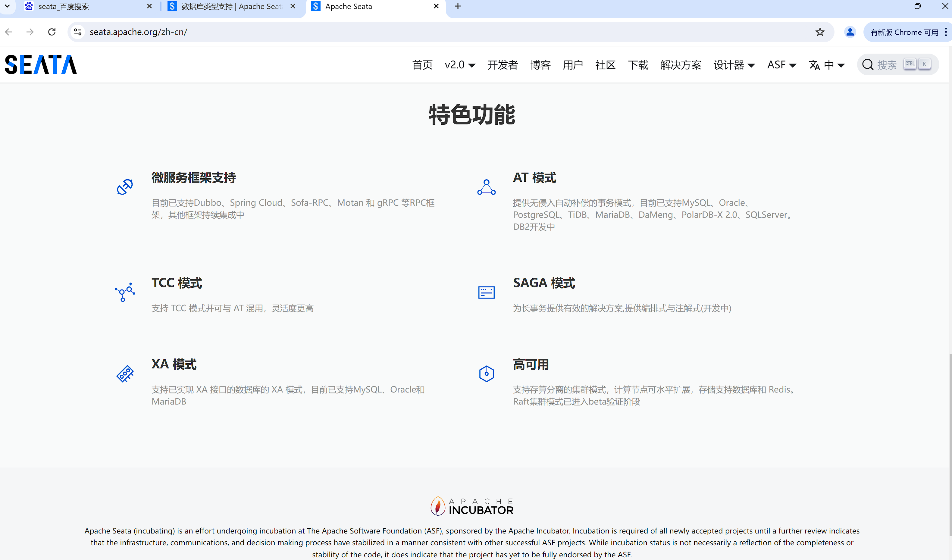Click the language translate icon
The height and width of the screenshot is (560, 952).
click(815, 65)
